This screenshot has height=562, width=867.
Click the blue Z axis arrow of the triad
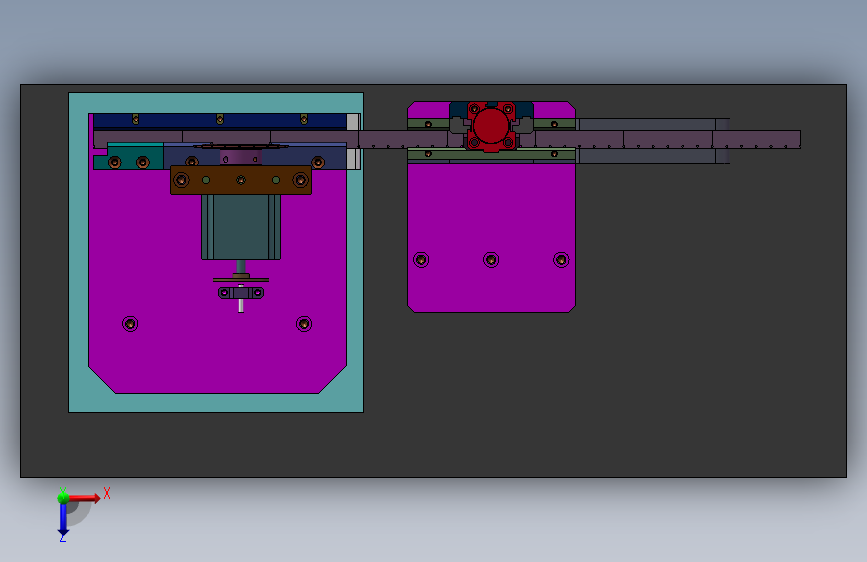click(x=63, y=519)
